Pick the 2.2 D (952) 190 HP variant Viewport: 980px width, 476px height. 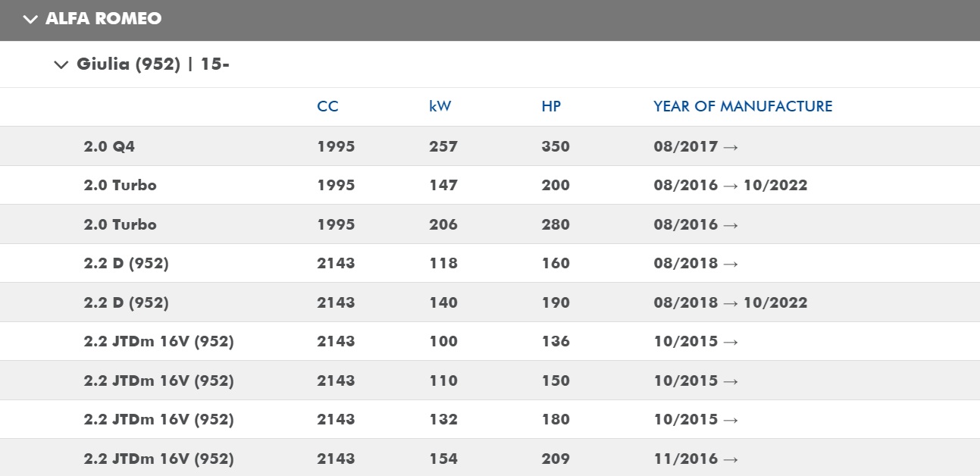click(x=126, y=303)
